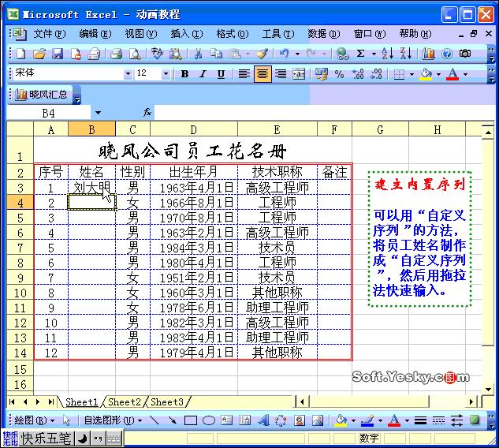This screenshot has width=499, height=448.
Task: Toggle align left
Action: tap(244, 74)
